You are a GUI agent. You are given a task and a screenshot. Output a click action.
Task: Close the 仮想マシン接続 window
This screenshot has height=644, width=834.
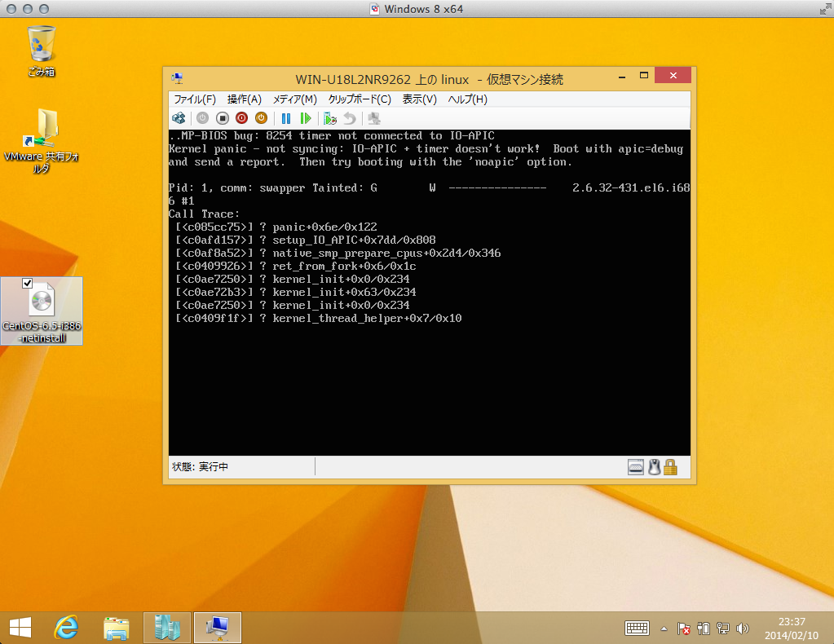coord(673,76)
